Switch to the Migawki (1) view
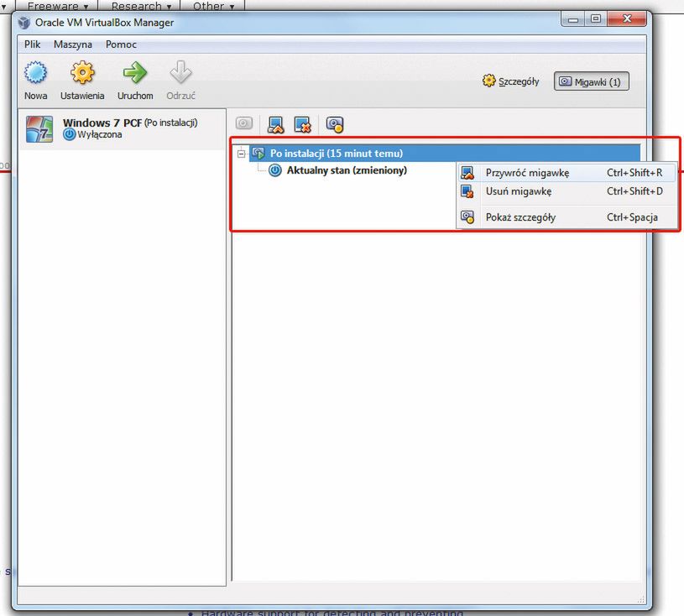The width and height of the screenshot is (684, 616). [x=591, y=81]
